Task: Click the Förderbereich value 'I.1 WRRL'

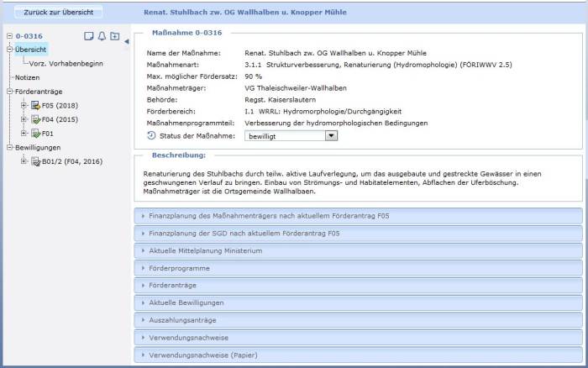Action: coord(323,112)
